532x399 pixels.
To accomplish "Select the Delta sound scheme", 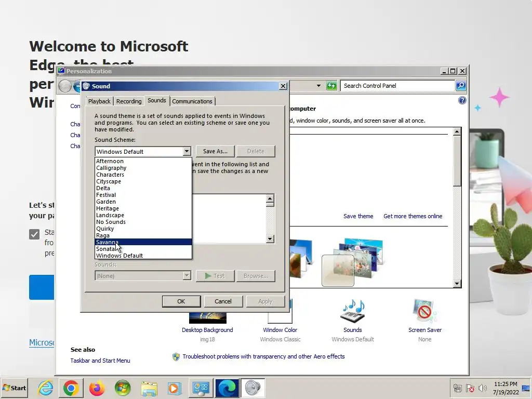I will pos(143,188).
